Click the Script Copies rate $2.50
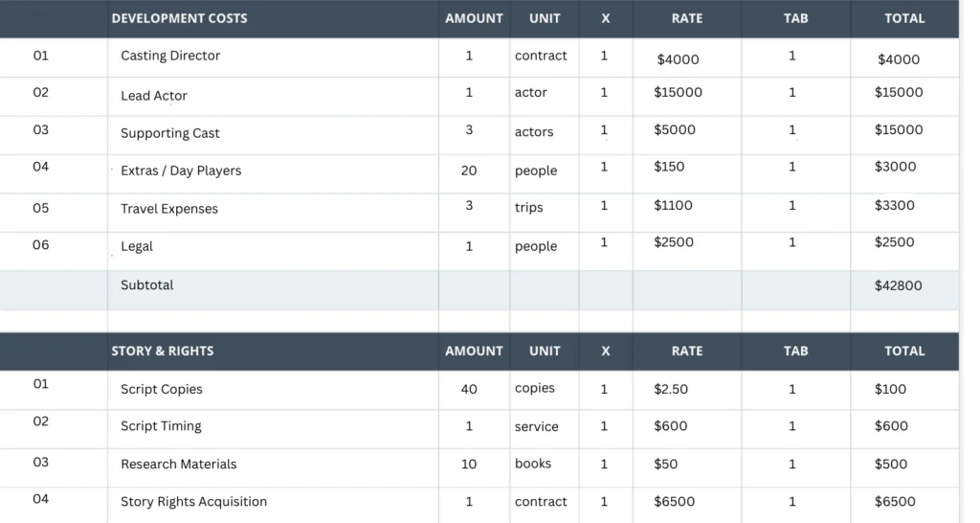This screenshot has width=980, height=523. click(670, 389)
